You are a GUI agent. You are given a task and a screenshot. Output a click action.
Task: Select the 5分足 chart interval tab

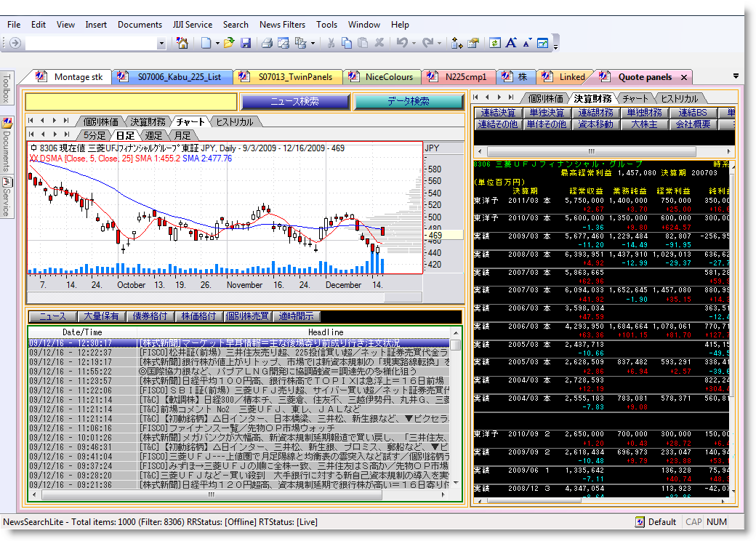tap(94, 135)
